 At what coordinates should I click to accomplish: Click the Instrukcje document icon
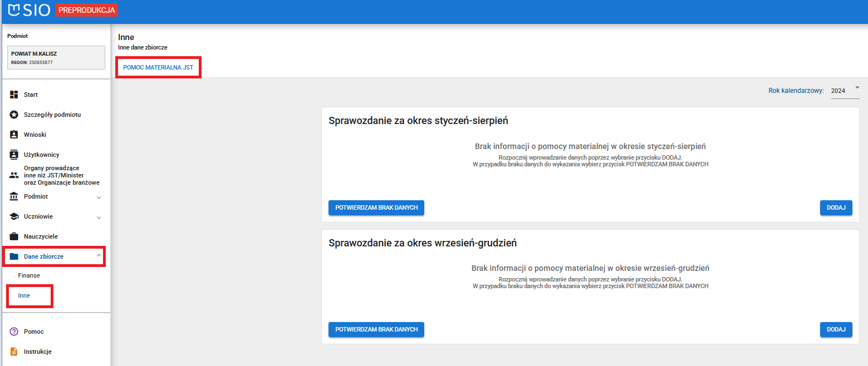pos(14,352)
